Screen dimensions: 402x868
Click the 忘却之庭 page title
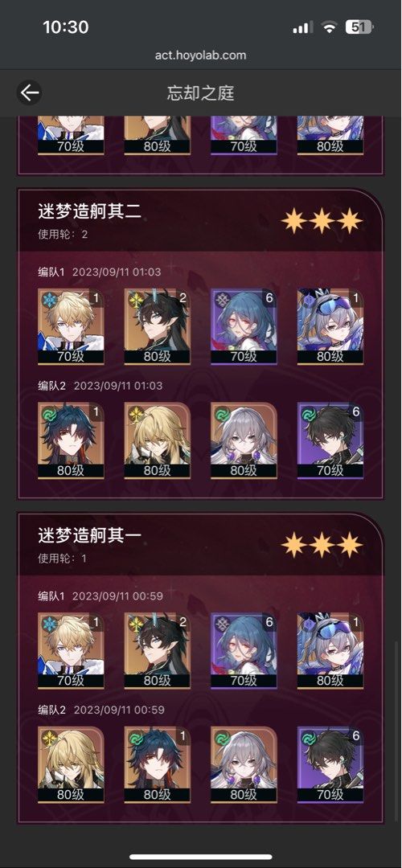[200, 92]
